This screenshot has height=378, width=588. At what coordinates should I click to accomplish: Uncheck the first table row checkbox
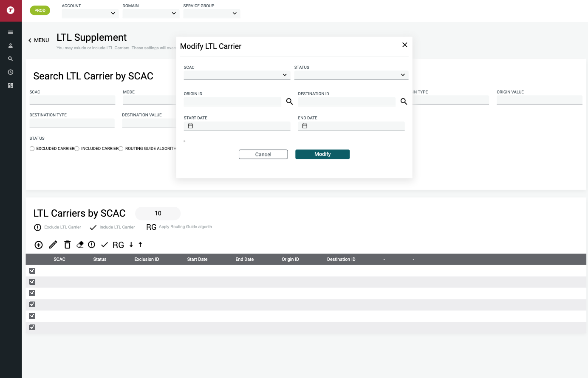pos(32,271)
